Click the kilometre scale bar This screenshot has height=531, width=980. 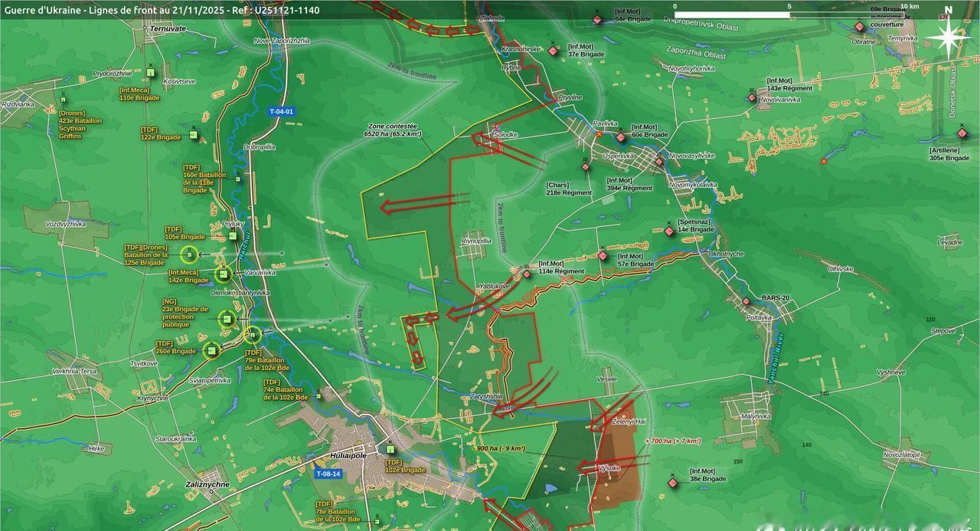tap(791, 15)
